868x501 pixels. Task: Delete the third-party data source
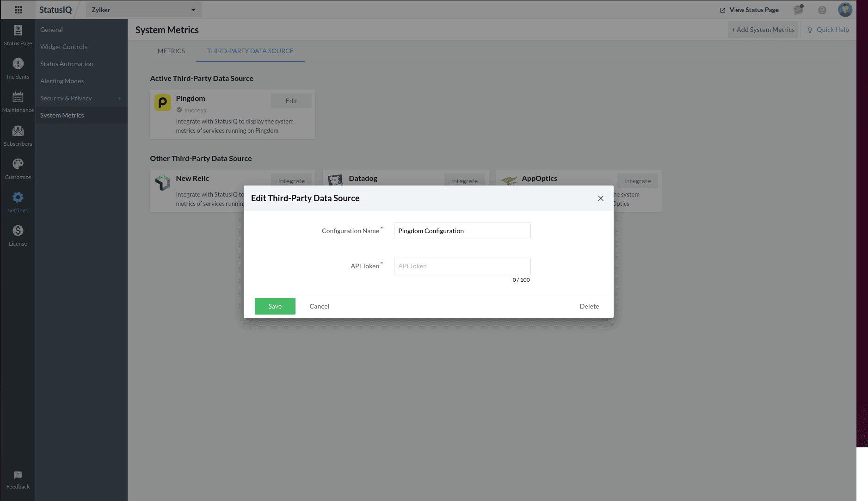pos(589,306)
